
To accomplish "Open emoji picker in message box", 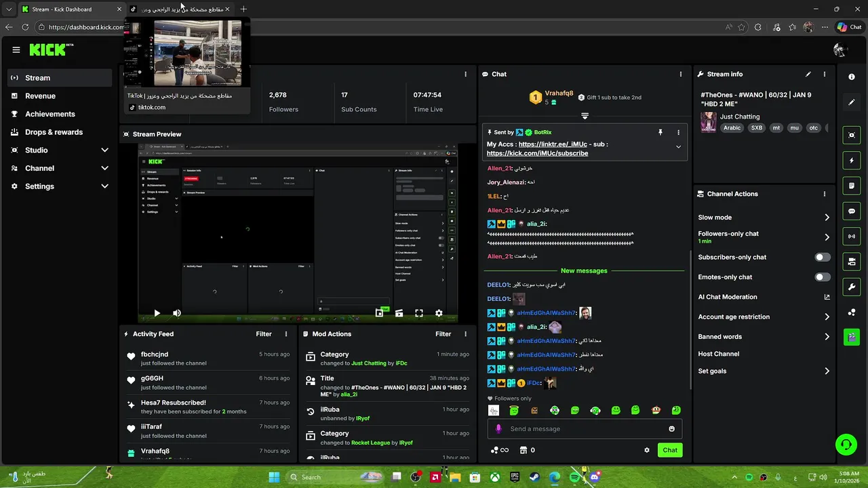I will coord(672,429).
